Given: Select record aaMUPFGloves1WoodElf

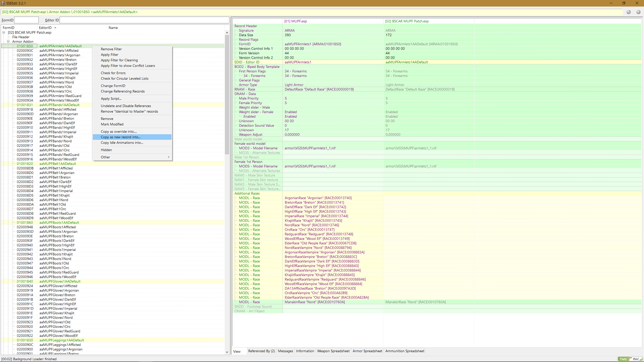Looking at the screenshot, I should click(58, 336).
